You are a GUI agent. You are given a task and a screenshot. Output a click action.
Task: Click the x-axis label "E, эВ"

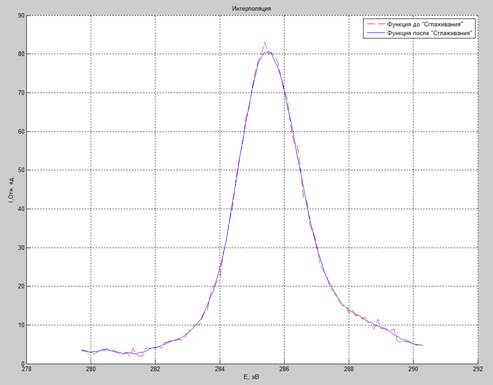point(251,377)
